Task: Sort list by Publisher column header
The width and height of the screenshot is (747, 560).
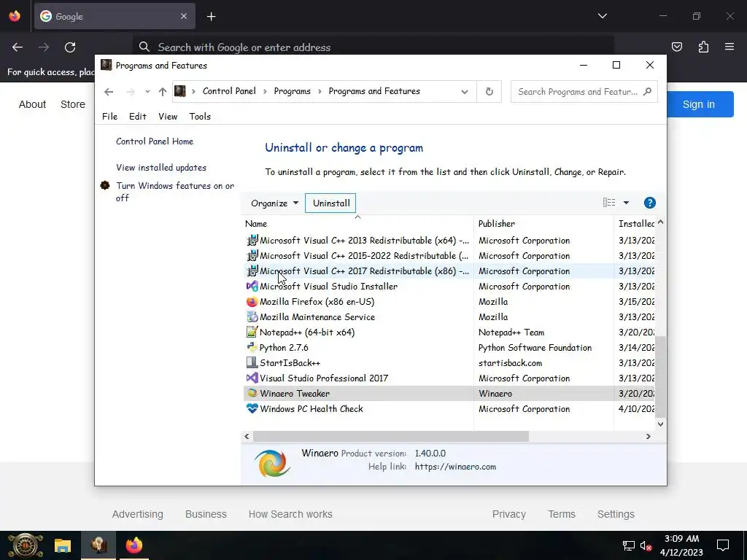Action: coord(543,223)
